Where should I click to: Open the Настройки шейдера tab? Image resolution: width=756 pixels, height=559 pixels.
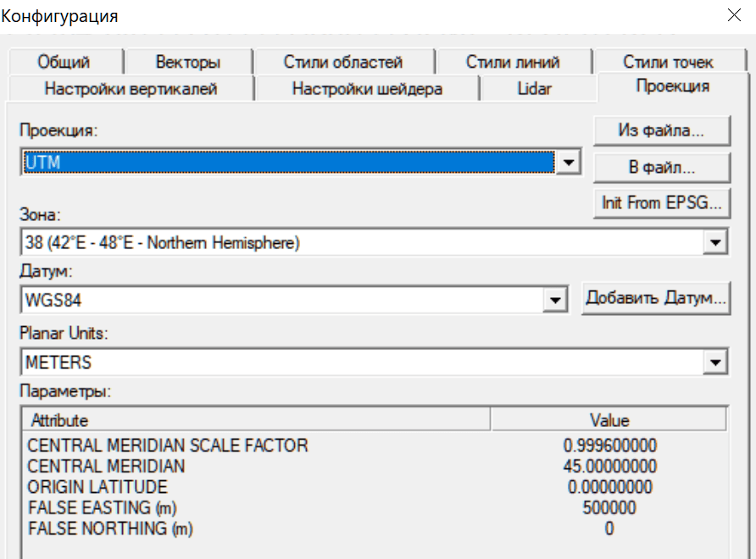tap(367, 88)
